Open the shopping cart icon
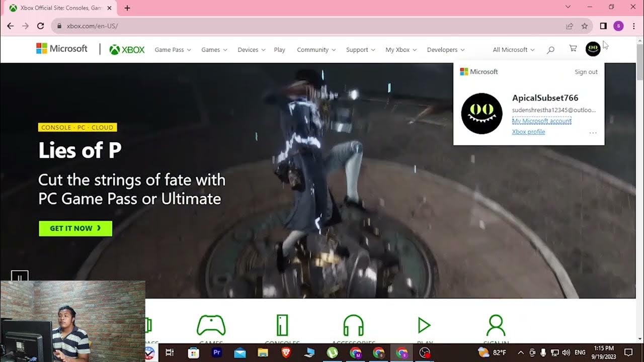This screenshot has width=644, height=362. tap(573, 49)
